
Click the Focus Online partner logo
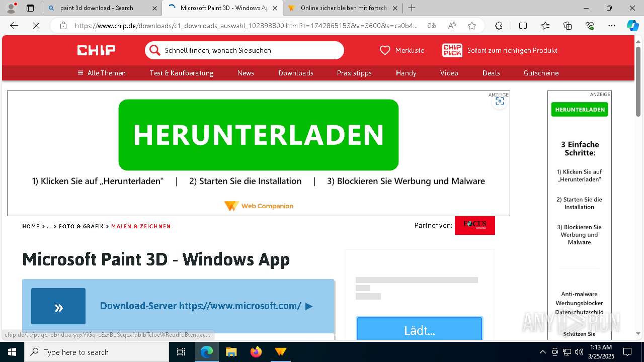(x=475, y=225)
